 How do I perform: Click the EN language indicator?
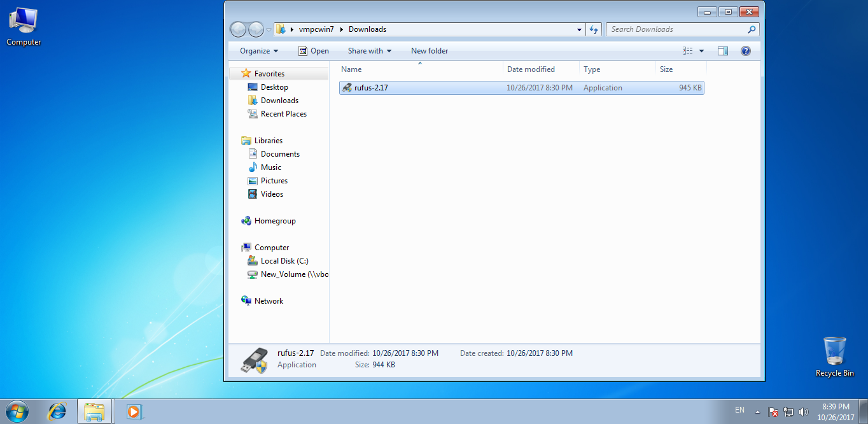(x=739, y=410)
